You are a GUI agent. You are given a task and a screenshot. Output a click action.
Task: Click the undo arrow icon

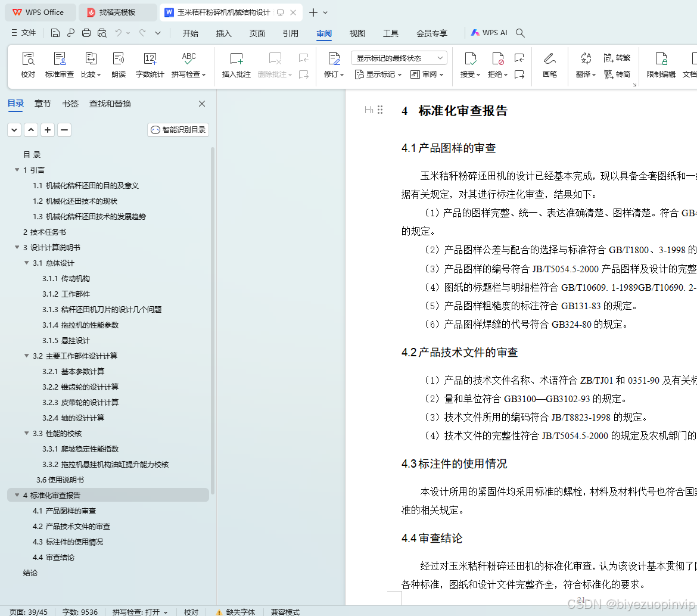pyautogui.click(x=118, y=33)
